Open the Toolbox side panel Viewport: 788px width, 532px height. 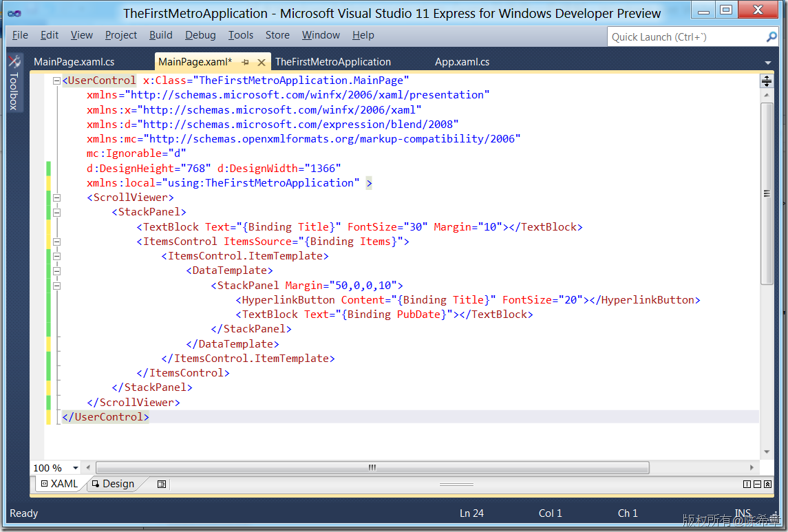click(14, 83)
